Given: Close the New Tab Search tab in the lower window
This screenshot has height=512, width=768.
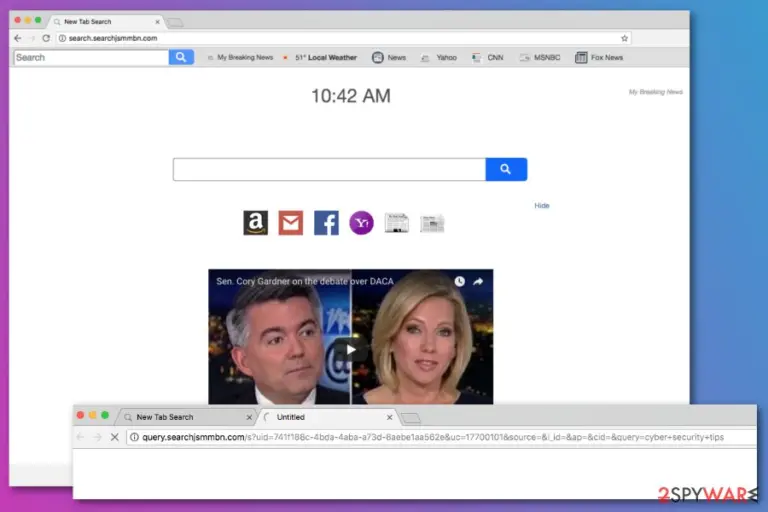Looking at the screenshot, I should pos(249,417).
